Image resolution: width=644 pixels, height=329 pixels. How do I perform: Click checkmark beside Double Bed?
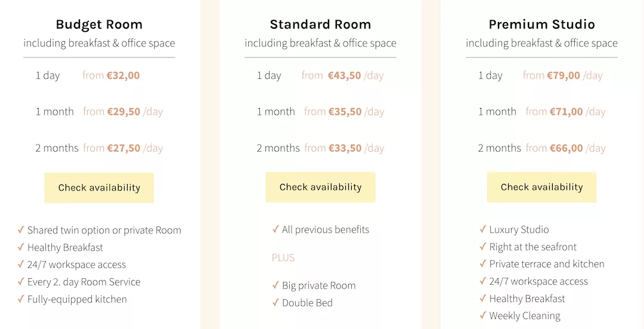pyautogui.click(x=275, y=303)
